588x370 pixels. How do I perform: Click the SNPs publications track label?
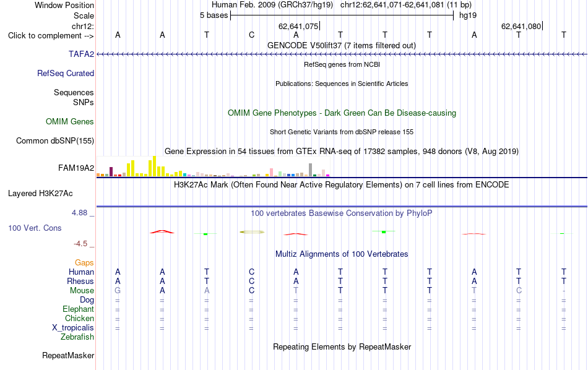(84, 102)
